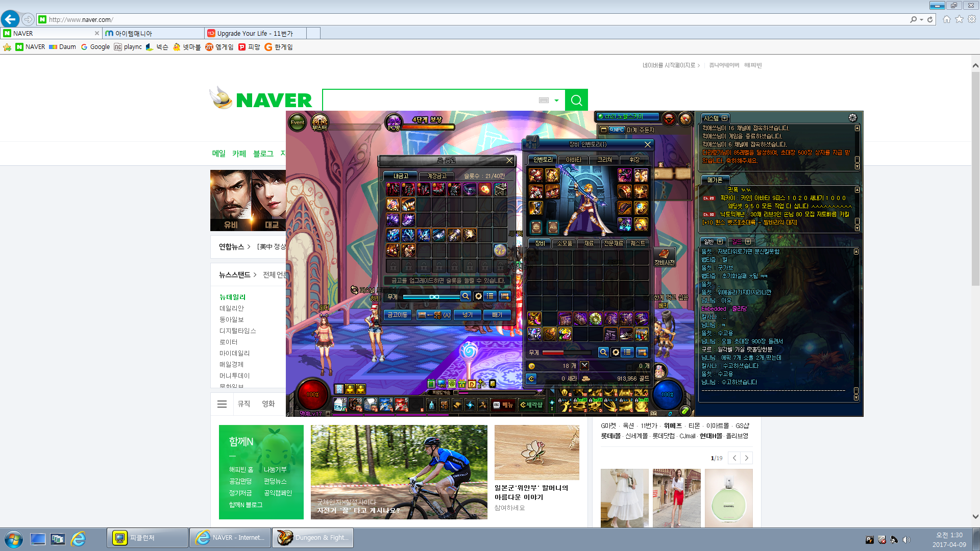This screenshot has width=980, height=551.
Task: Go to previous shopping page arrow
Action: [x=734, y=458]
